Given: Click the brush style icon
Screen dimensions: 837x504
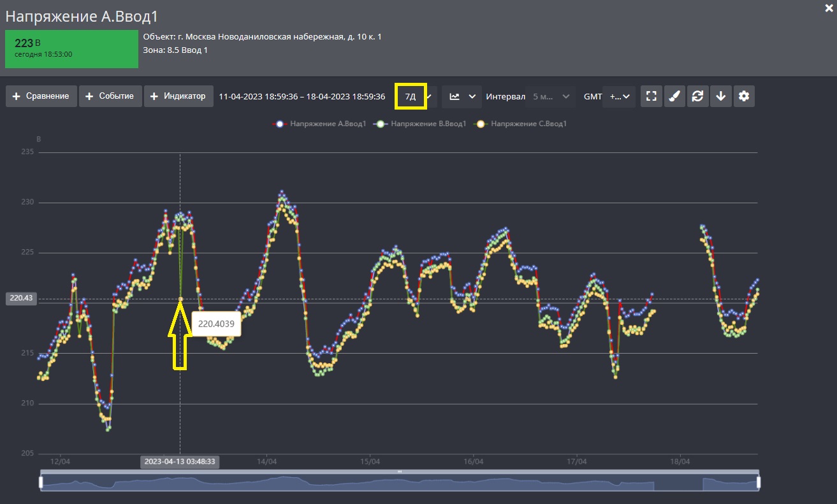Looking at the screenshot, I should pyautogui.click(x=674, y=96).
